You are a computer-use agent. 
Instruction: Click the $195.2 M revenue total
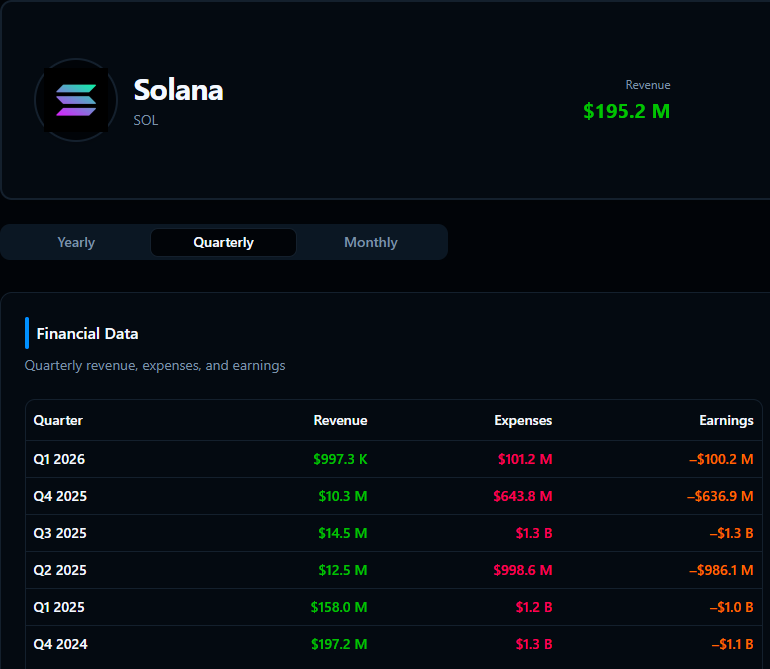(627, 111)
